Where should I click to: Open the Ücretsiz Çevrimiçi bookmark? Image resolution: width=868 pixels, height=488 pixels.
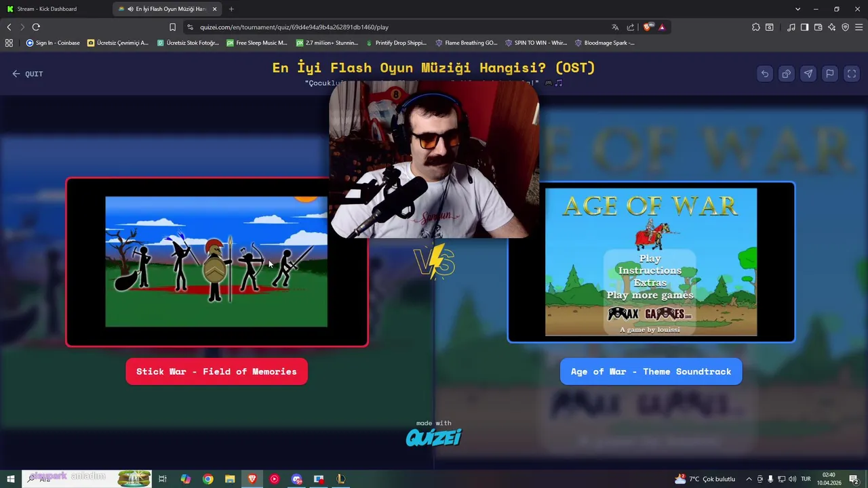pos(117,43)
